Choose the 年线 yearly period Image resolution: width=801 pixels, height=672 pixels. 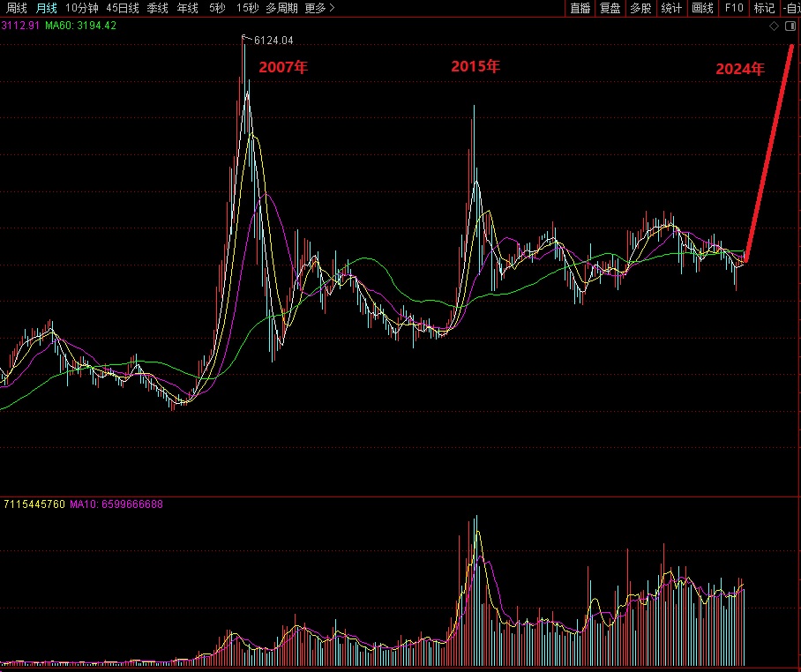click(187, 8)
